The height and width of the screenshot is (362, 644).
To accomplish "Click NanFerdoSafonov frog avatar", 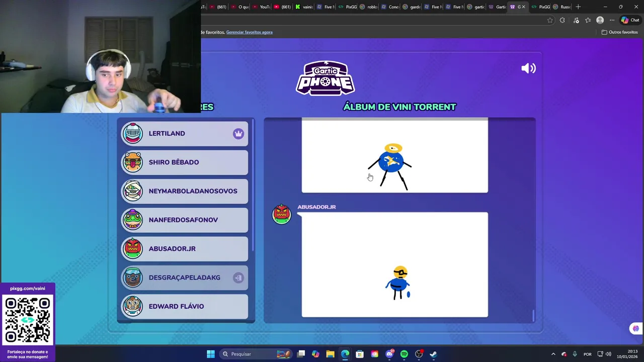I will tap(133, 220).
